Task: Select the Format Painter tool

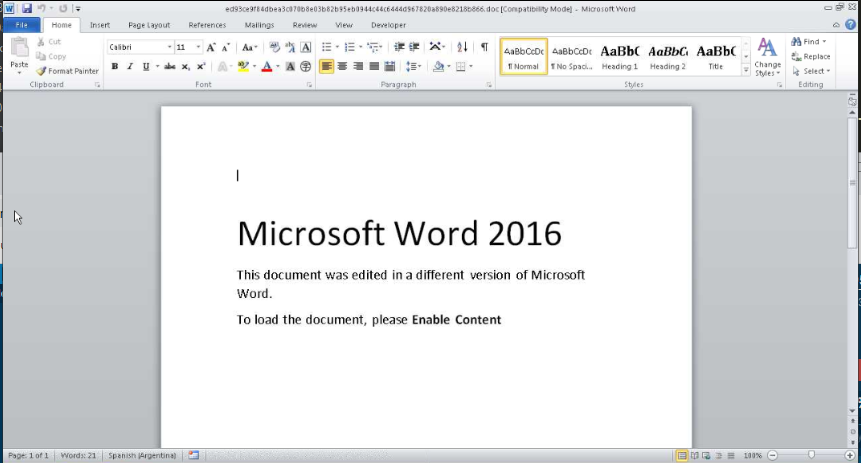Action: [68, 71]
